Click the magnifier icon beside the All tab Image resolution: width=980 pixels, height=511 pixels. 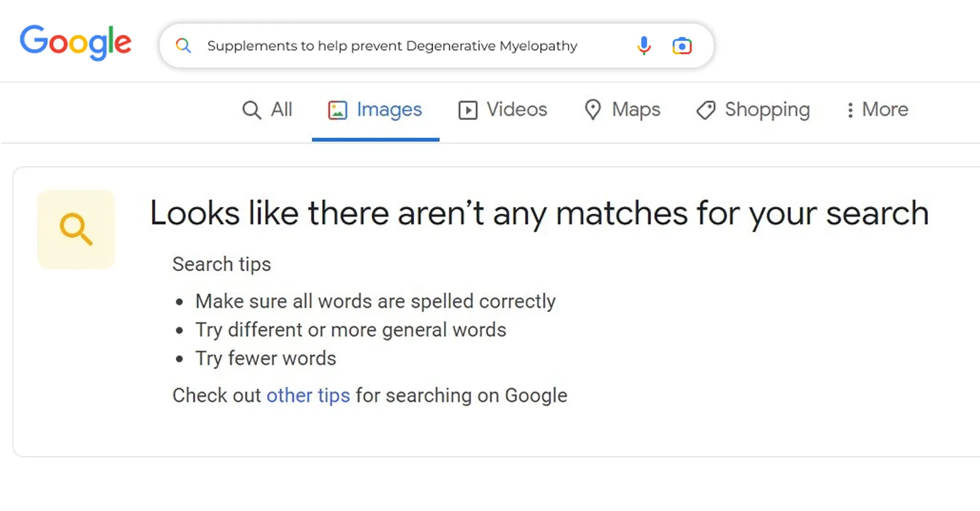[x=252, y=110]
